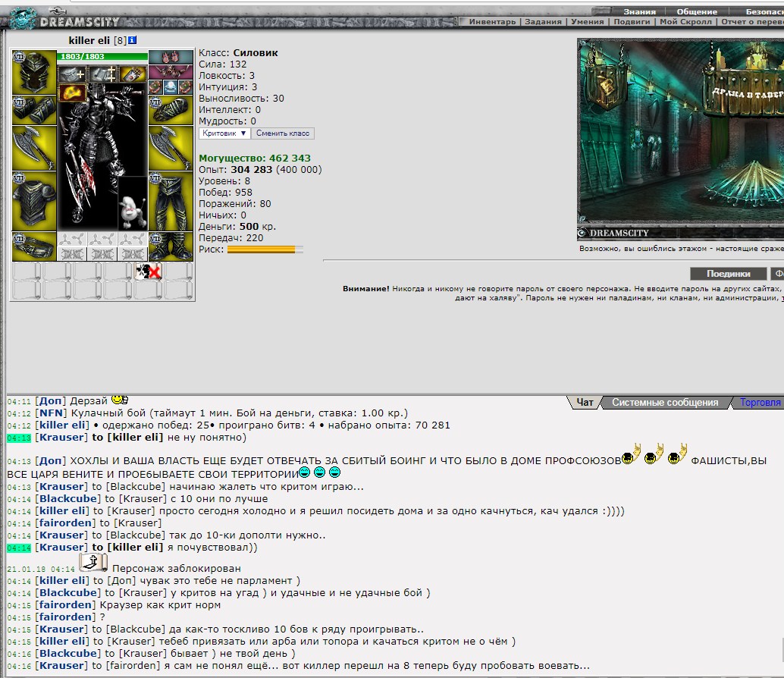Click fairorden nickname in the 04:15 '?' message

pos(67,617)
